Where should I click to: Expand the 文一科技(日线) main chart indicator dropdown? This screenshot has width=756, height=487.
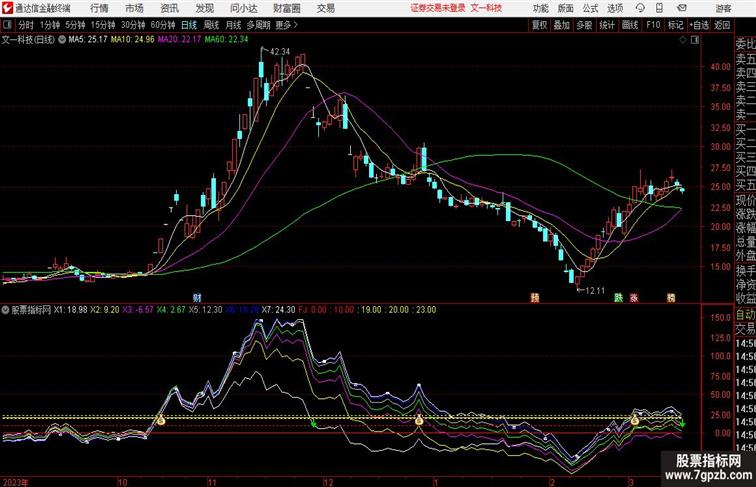click(x=62, y=40)
